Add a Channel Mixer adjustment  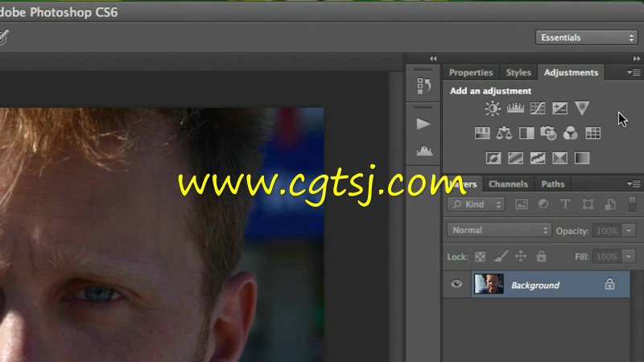pos(571,133)
